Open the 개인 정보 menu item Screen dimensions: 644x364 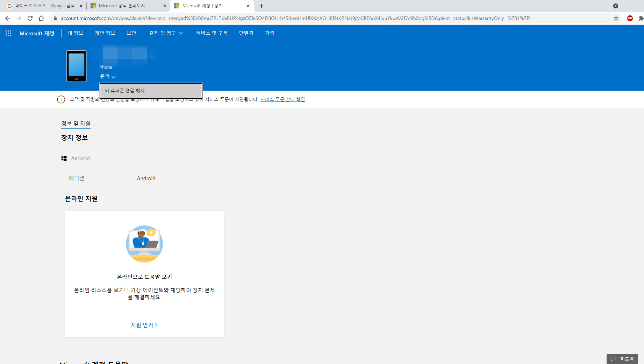tap(105, 33)
